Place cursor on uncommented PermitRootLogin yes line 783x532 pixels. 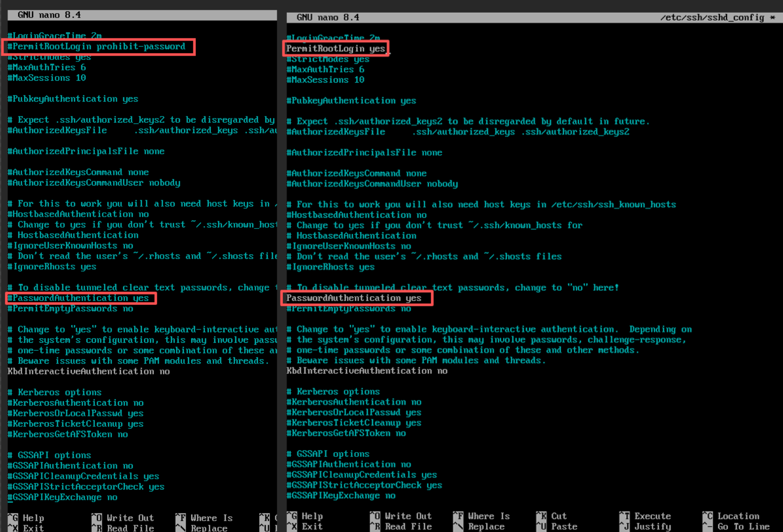(335, 49)
